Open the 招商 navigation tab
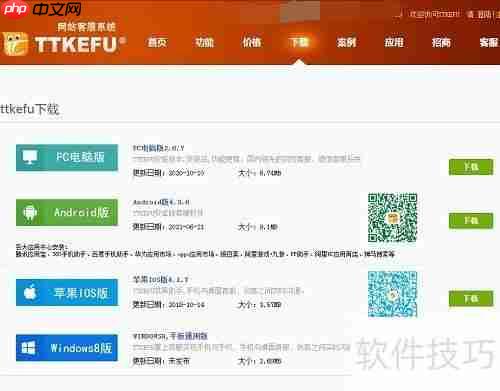The height and width of the screenshot is (391, 500). [441, 43]
